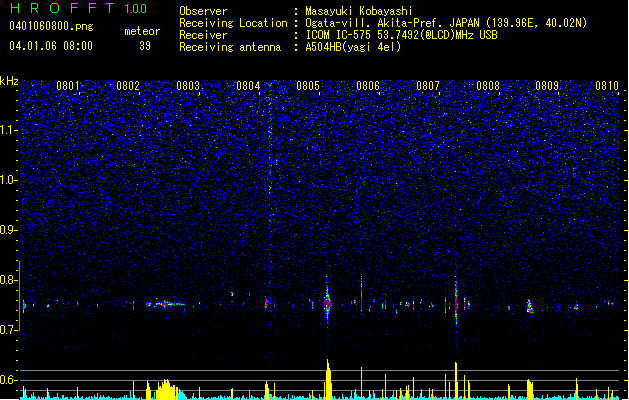
Task: Click the Ogata-vill. Akita-Pref. JAPAN location text
Action: (446, 23)
